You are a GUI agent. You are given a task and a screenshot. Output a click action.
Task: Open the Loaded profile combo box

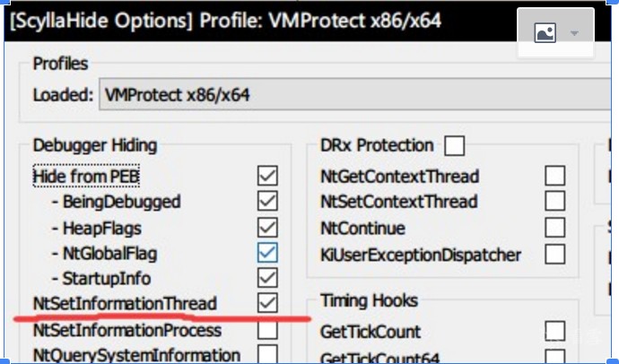359,94
